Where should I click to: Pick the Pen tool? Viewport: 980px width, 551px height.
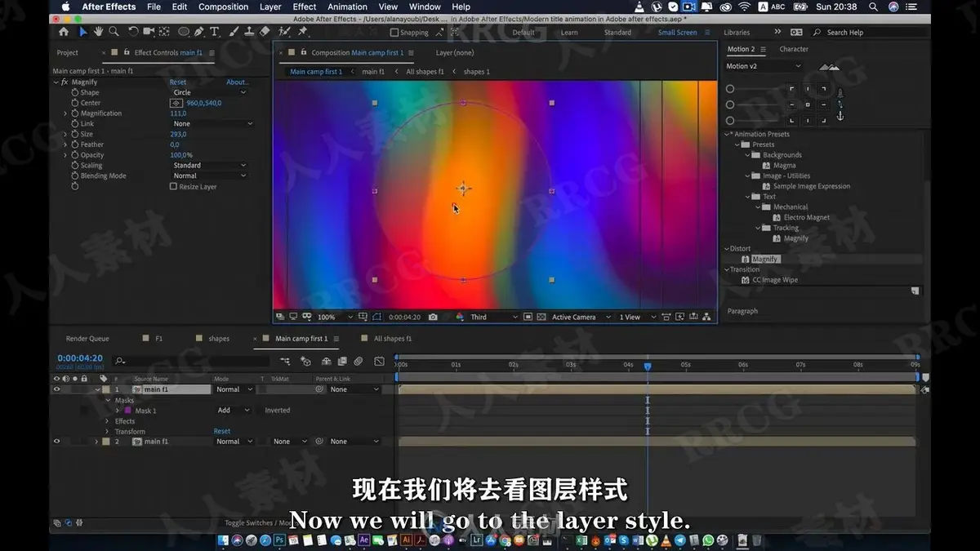(x=200, y=32)
